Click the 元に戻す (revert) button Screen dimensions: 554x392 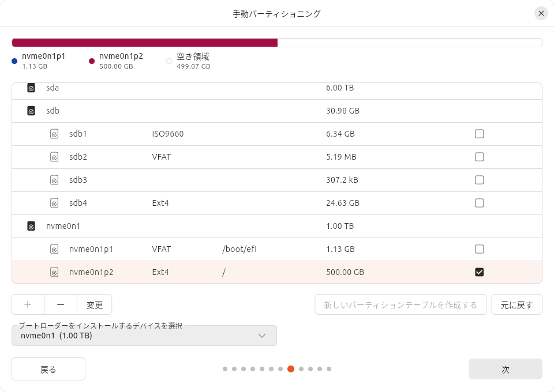[516, 304]
